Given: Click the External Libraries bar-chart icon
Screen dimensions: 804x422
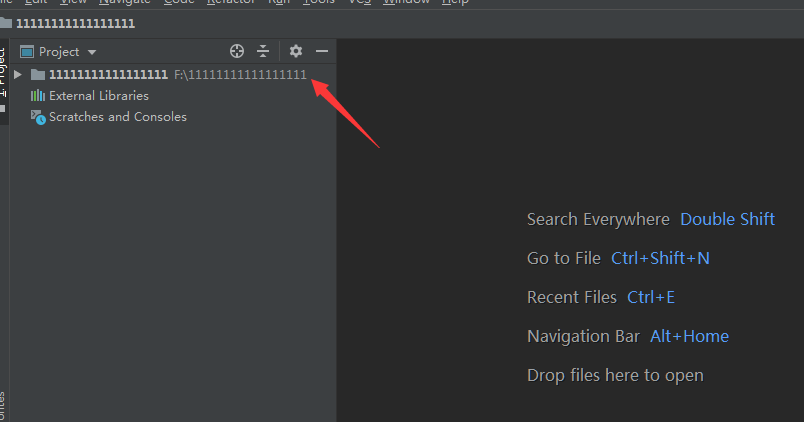Looking at the screenshot, I should [37, 96].
